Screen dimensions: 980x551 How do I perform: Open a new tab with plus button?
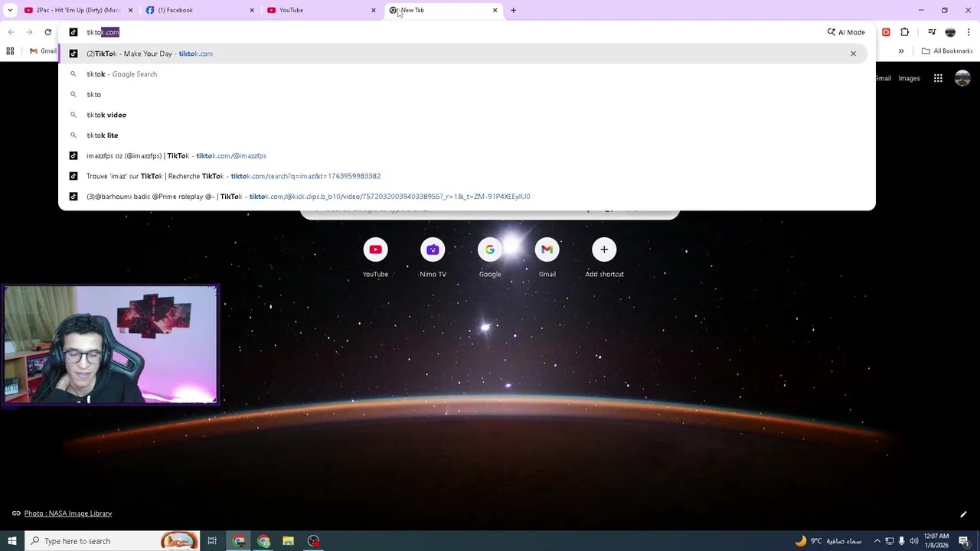pyautogui.click(x=513, y=10)
